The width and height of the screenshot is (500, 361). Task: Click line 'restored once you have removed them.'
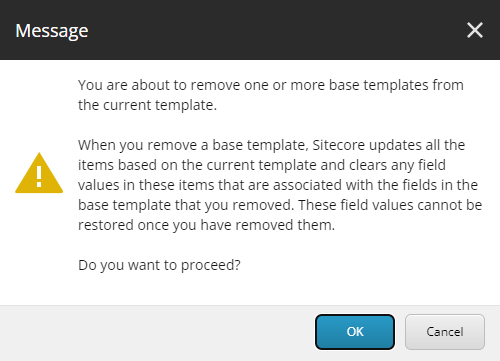(x=206, y=225)
